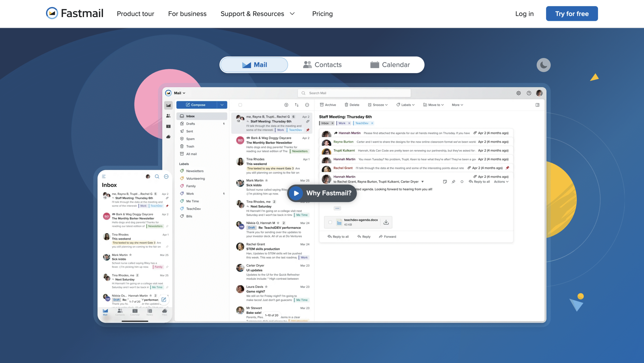This screenshot has height=363, width=644.
Task: Remove the Work label tag
Action: tap(349, 123)
